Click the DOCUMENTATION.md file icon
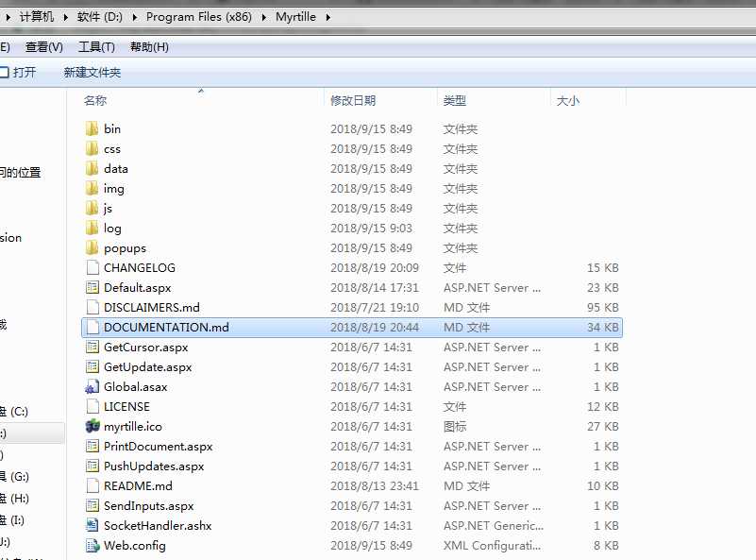This screenshot has width=756, height=560. tap(92, 327)
